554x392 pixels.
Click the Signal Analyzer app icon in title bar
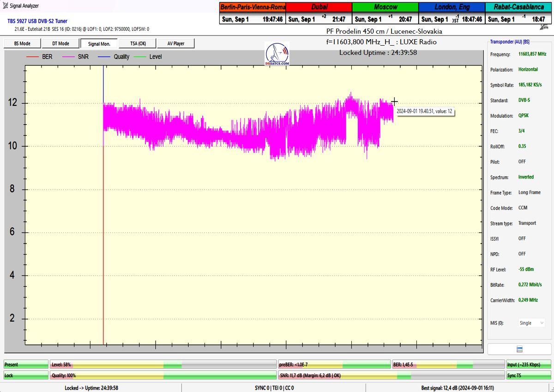pos(5,6)
